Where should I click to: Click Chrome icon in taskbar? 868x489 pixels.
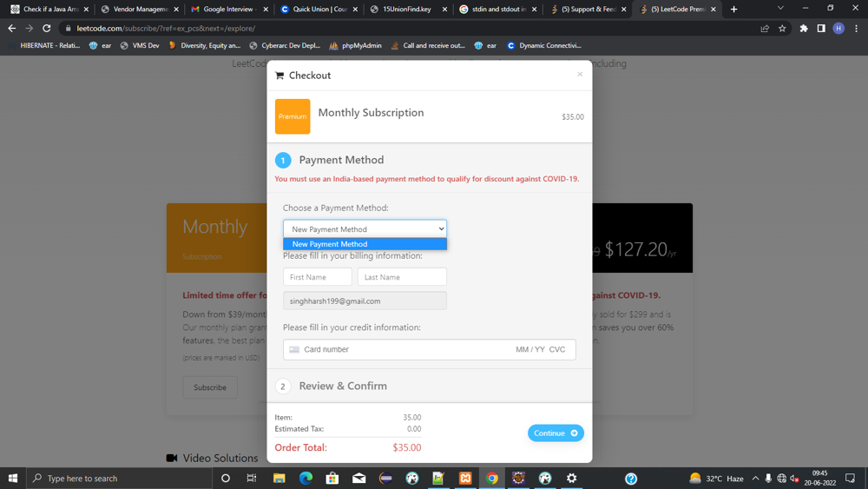coord(491,478)
